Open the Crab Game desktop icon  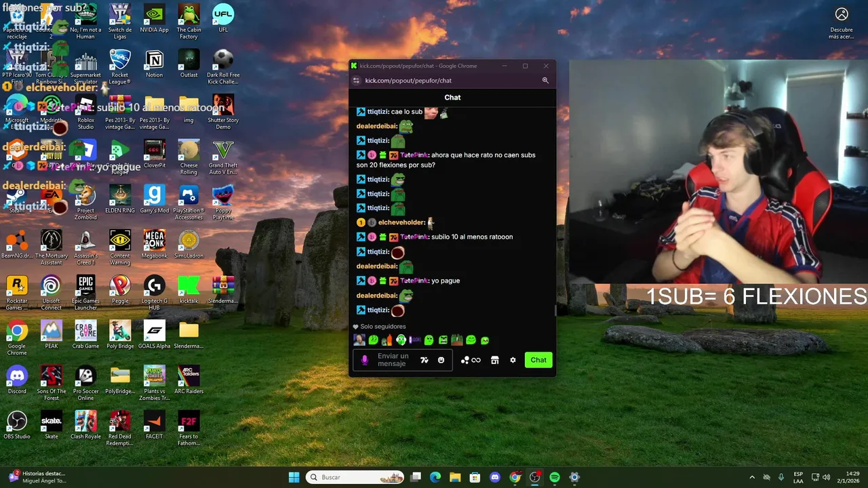[x=85, y=335]
